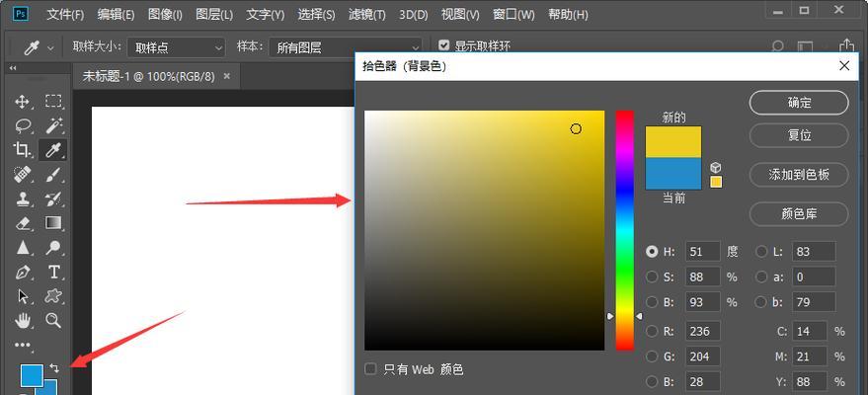Select the Custom Shape tool
This screenshot has height=395, width=868.
pyautogui.click(x=53, y=296)
